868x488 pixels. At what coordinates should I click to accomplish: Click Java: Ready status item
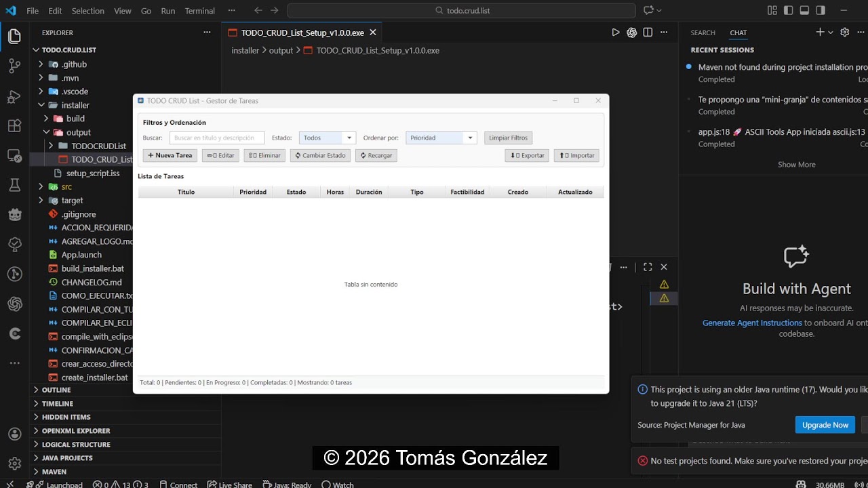click(286, 485)
